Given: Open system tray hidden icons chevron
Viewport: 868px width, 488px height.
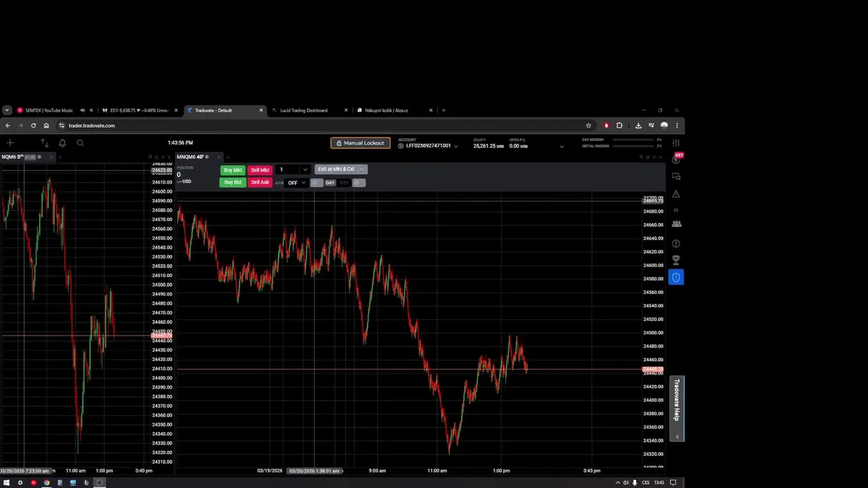Looking at the screenshot, I should click(x=617, y=483).
